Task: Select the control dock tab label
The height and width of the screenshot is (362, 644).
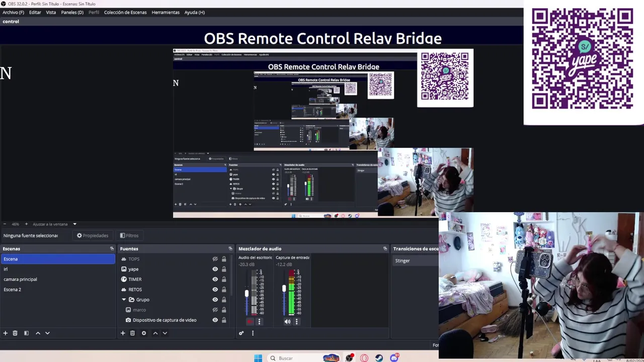Action: coord(11,22)
